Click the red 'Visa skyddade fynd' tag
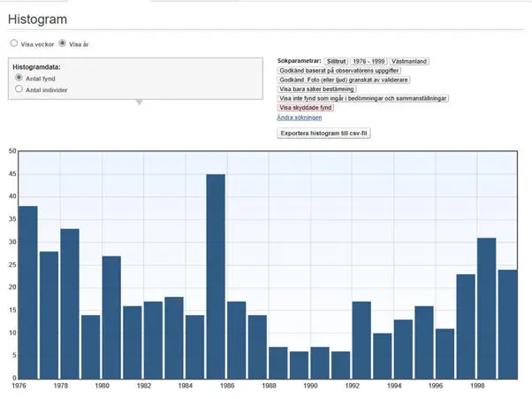Screen dimensions: 532x399 pyautogui.click(x=306, y=108)
